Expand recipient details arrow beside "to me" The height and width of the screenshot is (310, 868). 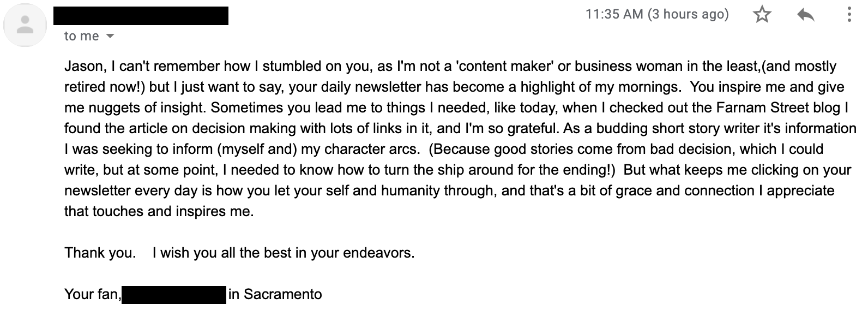(110, 37)
